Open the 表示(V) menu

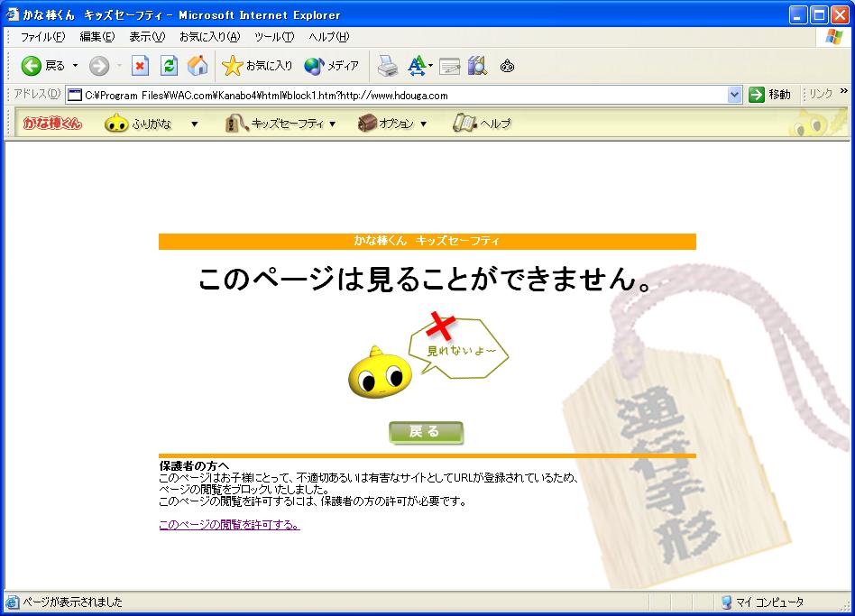pos(147,37)
